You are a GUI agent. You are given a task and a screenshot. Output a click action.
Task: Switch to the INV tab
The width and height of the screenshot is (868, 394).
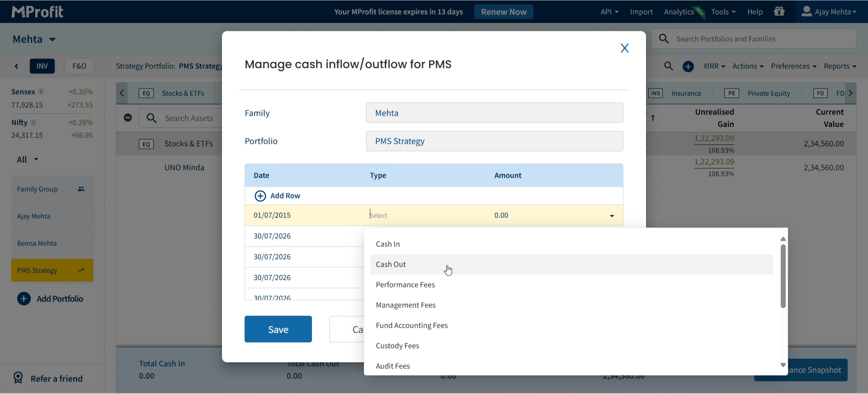[42, 66]
